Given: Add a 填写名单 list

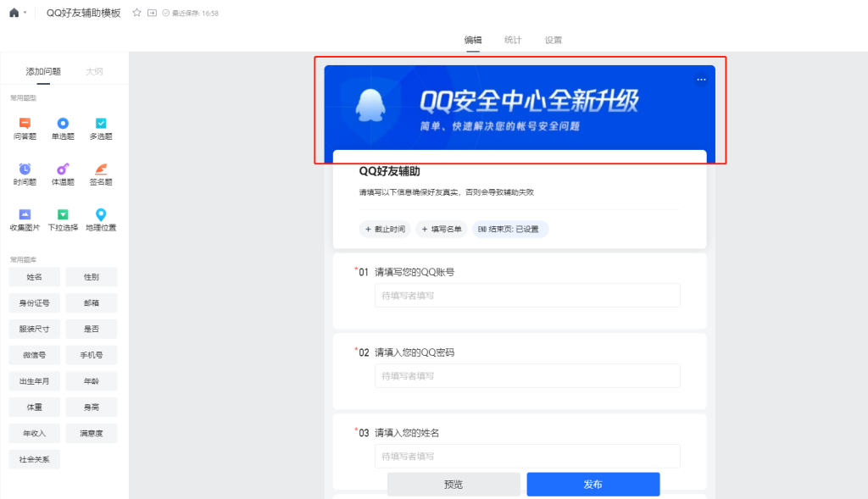Looking at the screenshot, I should (x=441, y=229).
